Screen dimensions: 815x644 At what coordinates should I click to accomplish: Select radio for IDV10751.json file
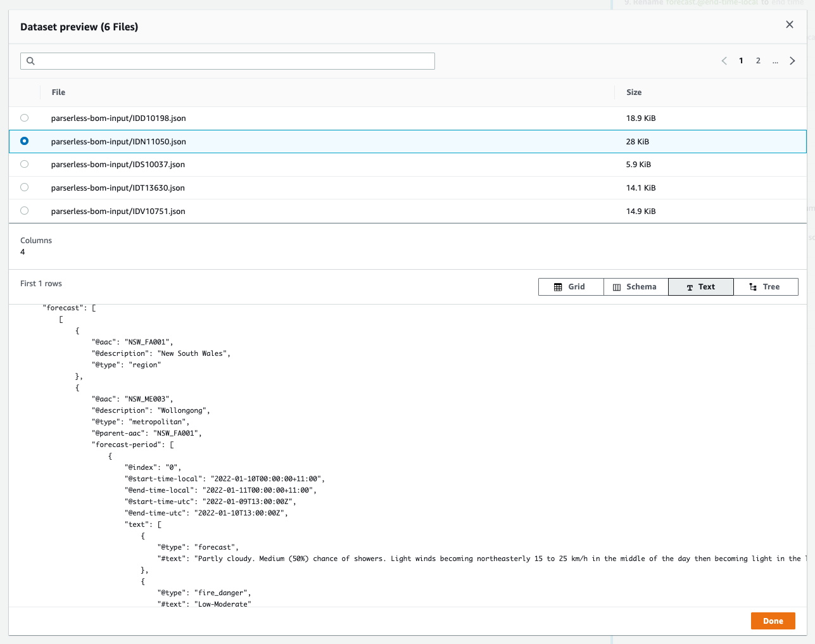click(24, 211)
